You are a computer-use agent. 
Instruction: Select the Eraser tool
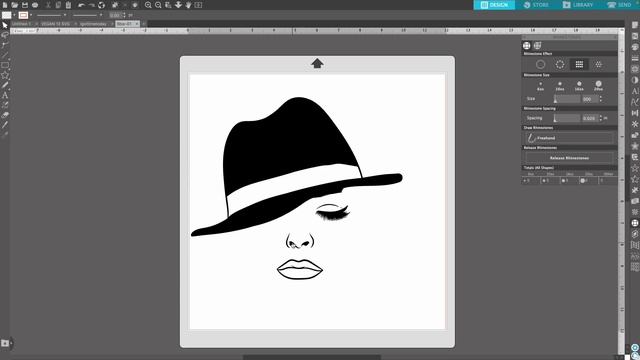5,115
